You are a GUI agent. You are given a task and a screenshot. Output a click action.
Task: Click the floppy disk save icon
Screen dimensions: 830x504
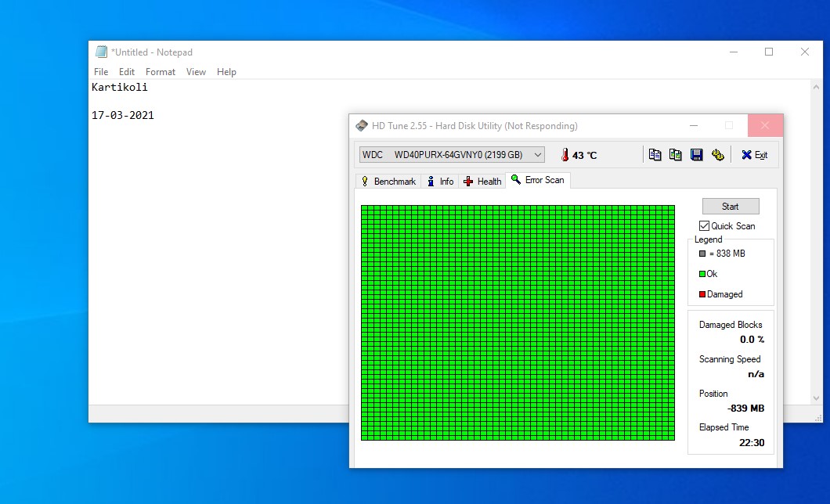tap(696, 155)
